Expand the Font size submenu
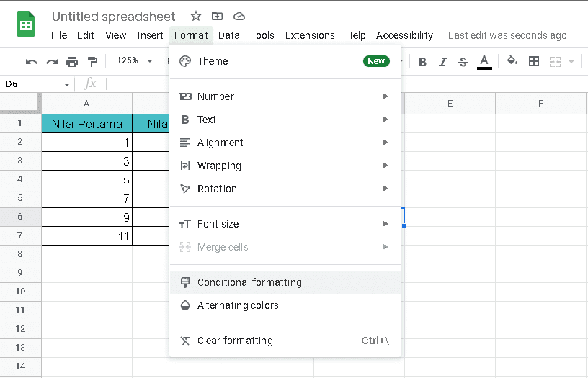588x378 pixels. pos(285,224)
